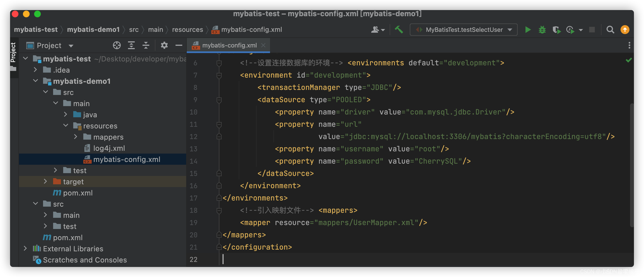Click the green inspection checkmark in editor

click(x=629, y=60)
